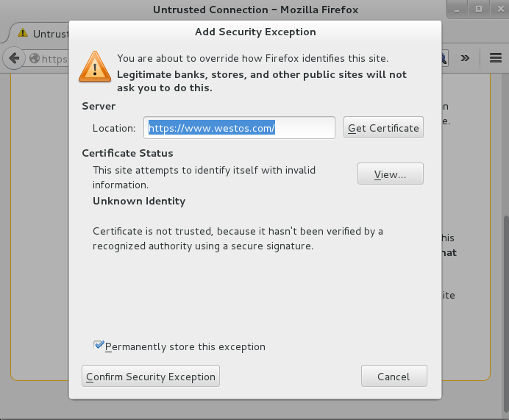
Task: Click the server Location URL field
Action: click(239, 127)
